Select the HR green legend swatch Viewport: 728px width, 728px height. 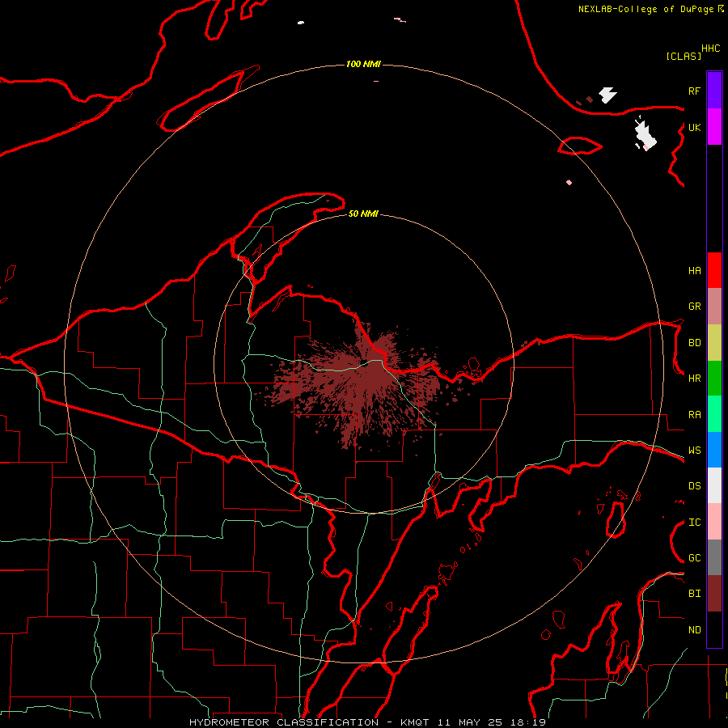click(714, 379)
